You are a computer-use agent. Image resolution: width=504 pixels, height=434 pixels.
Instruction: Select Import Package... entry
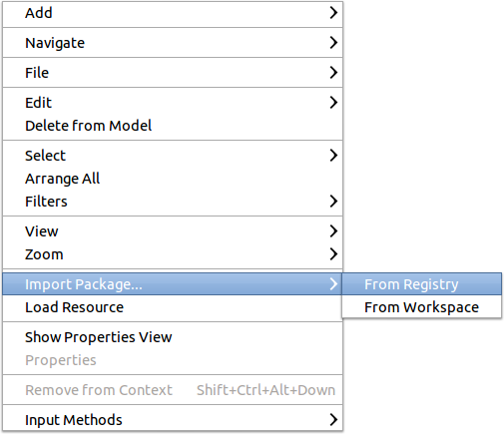(x=173, y=284)
